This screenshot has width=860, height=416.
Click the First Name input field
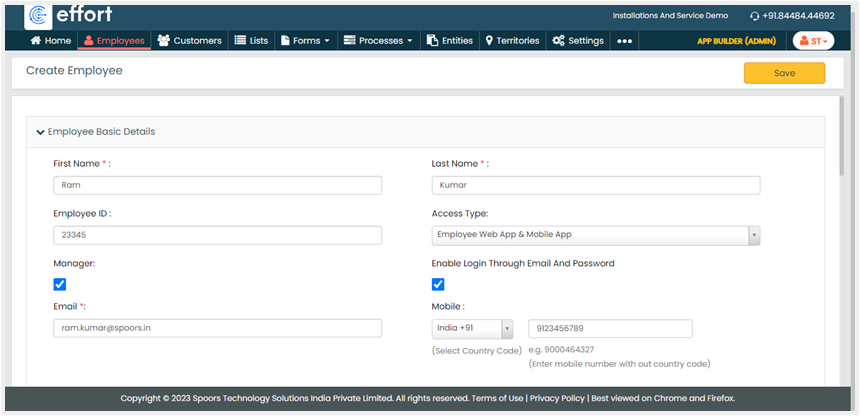tap(217, 185)
